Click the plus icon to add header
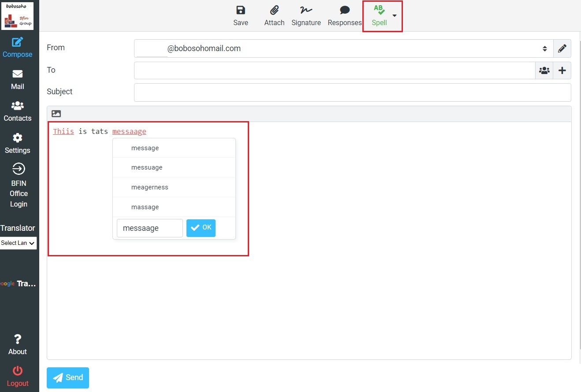Image resolution: width=581 pixels, height=392 pixels. coord(562,70)
